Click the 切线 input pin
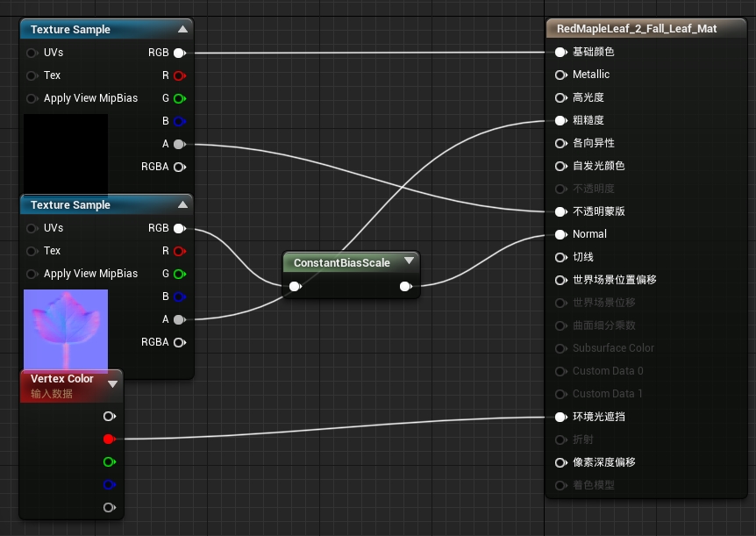 [560, 257]
